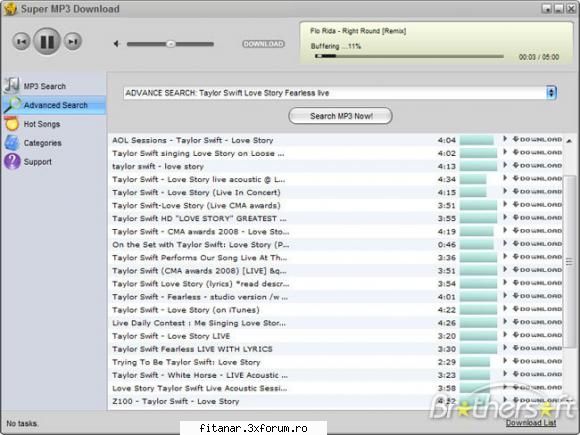Click duration 0:46 of 'On the Set' row

(447, 245)
